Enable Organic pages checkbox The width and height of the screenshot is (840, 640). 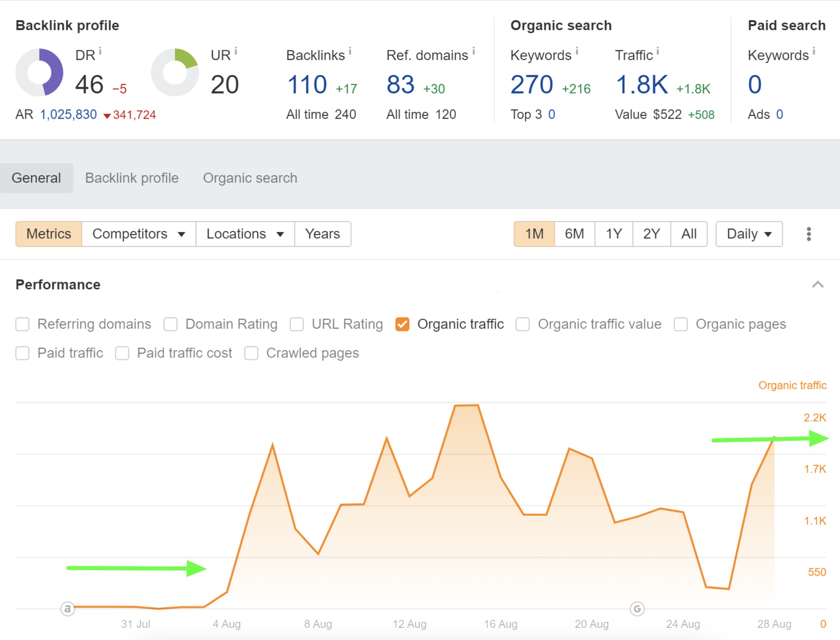coord(681,324)
